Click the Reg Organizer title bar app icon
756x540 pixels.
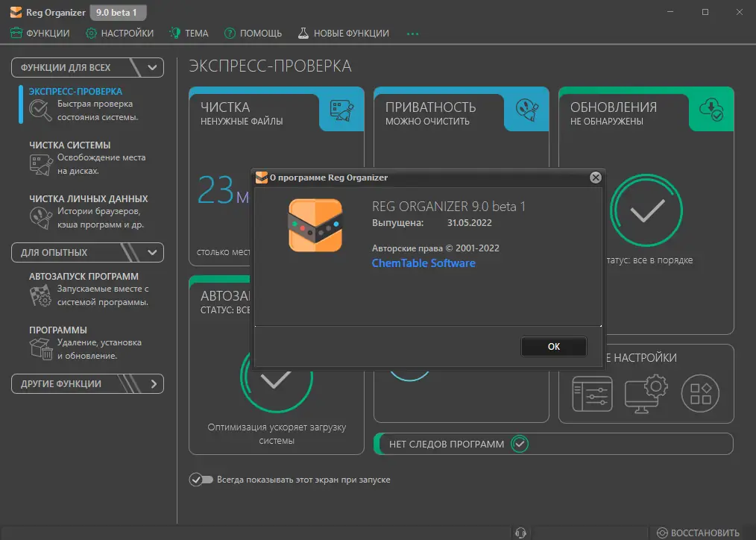16,12
